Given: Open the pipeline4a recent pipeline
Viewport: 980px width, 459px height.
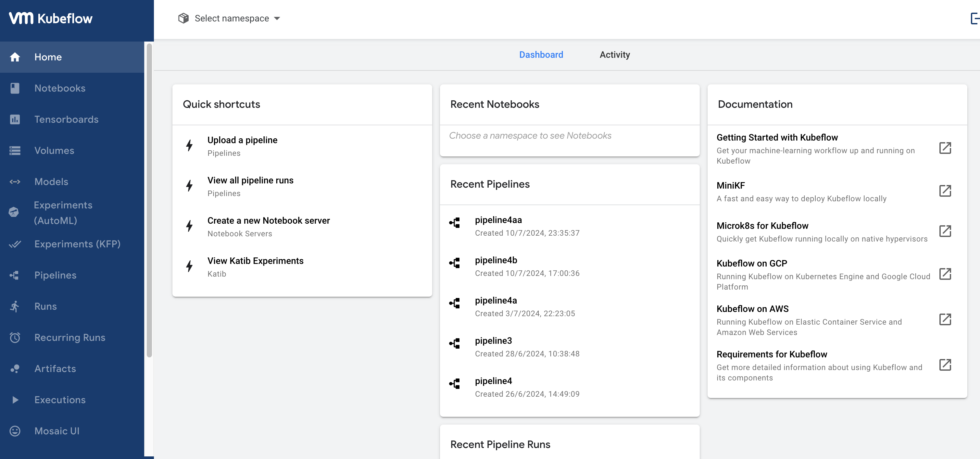Looking at the screenshot, I should tap(570, 307).
